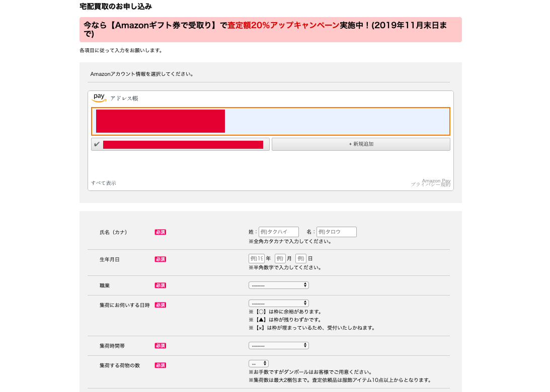Click the アドレス帳 label

pos(124,99)
